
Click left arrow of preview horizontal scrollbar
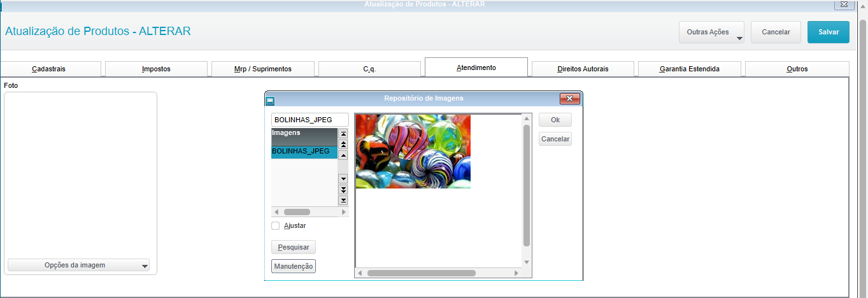pyautogui.click(x=360, y=273)
